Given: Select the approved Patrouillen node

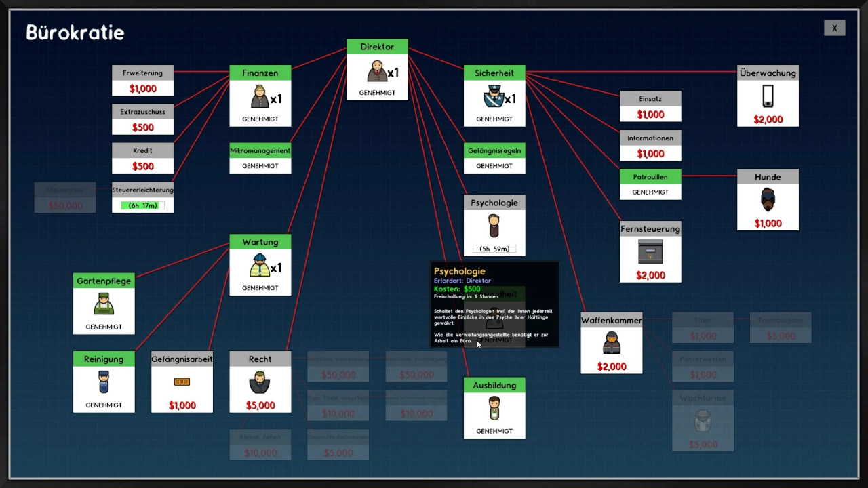Looking at the screenshot, I should point(650,184).
